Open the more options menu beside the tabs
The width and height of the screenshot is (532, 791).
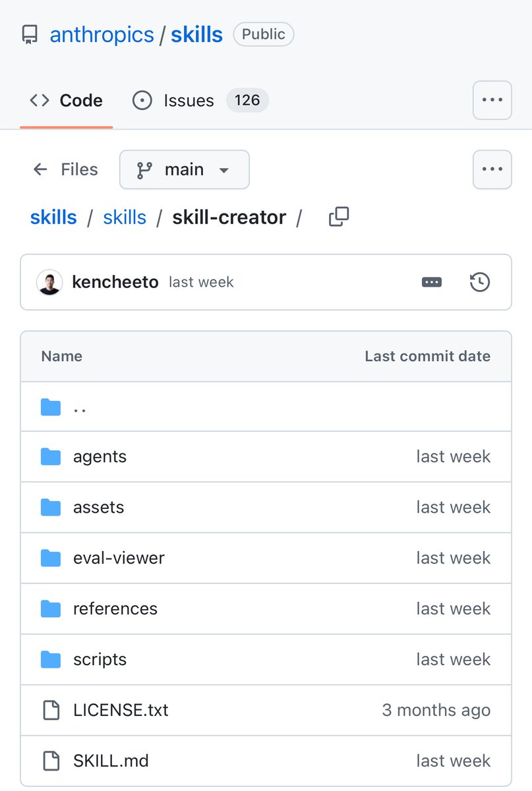pyautogui.click(x=492, y=100)
